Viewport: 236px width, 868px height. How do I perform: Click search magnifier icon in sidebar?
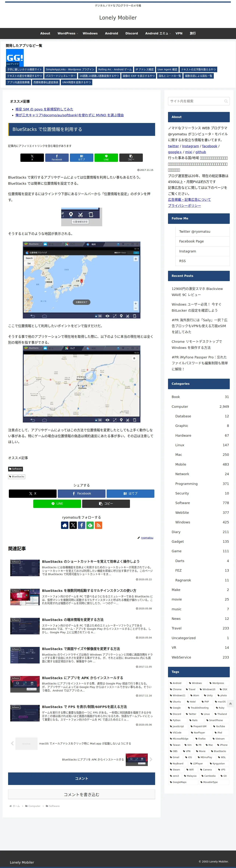pyautogui.click(x=226, y=101)
